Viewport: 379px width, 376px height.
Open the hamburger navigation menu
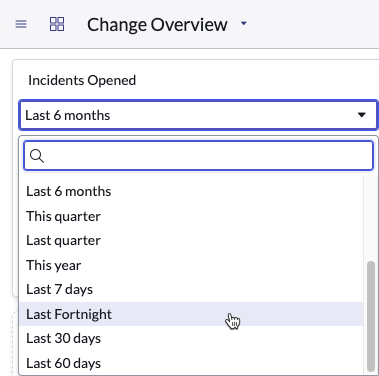click(x=21, y=24)
